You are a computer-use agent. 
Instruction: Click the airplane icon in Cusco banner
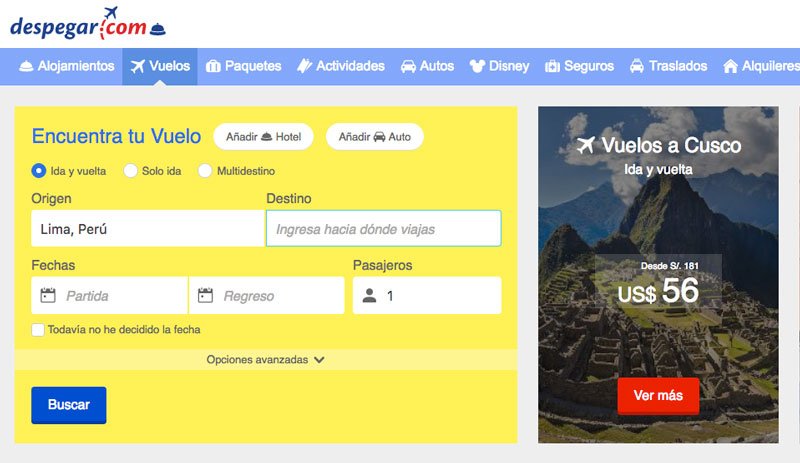tap(586, 145)
